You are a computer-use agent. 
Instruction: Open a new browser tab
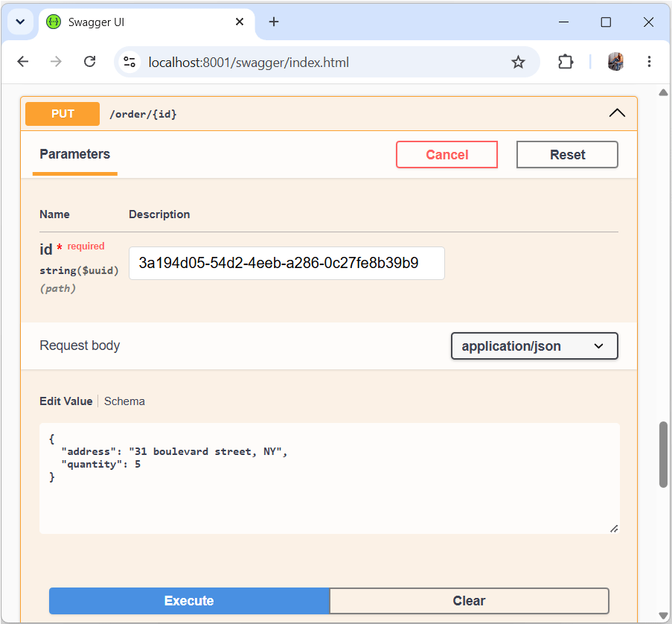(274, 22)
